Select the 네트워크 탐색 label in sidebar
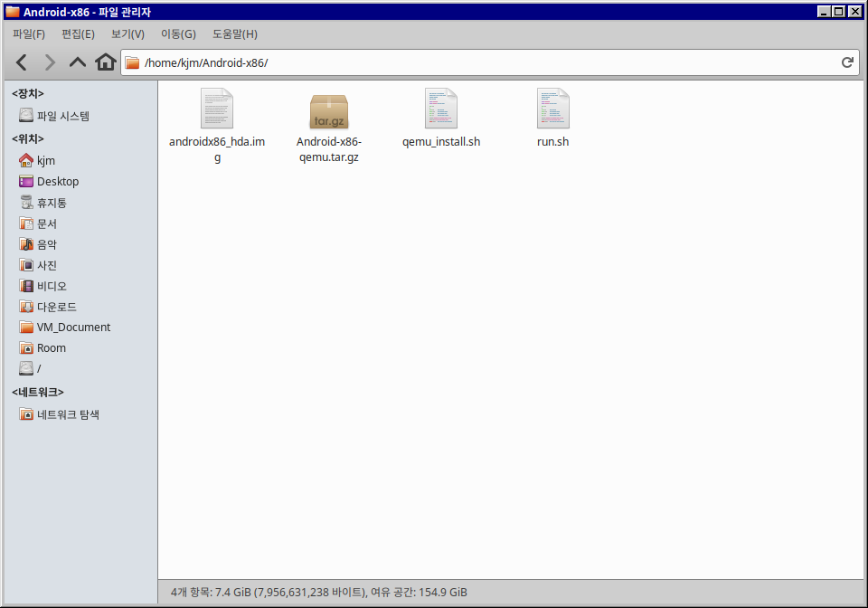 [68, 414]
